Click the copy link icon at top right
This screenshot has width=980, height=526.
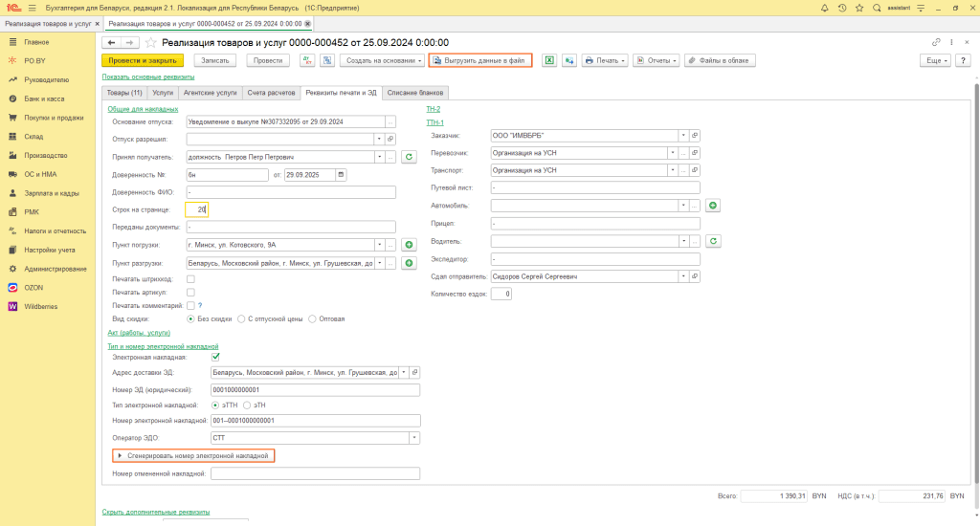click(x=936, y=43)
